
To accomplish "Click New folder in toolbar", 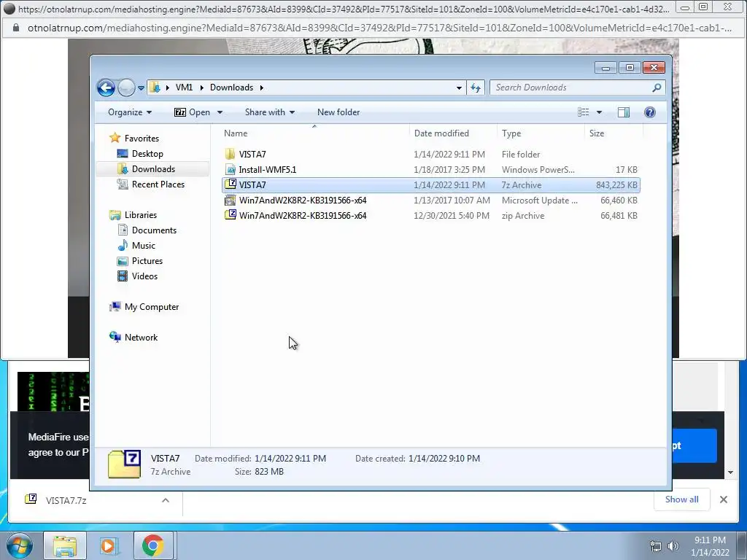I will (338, 112).
